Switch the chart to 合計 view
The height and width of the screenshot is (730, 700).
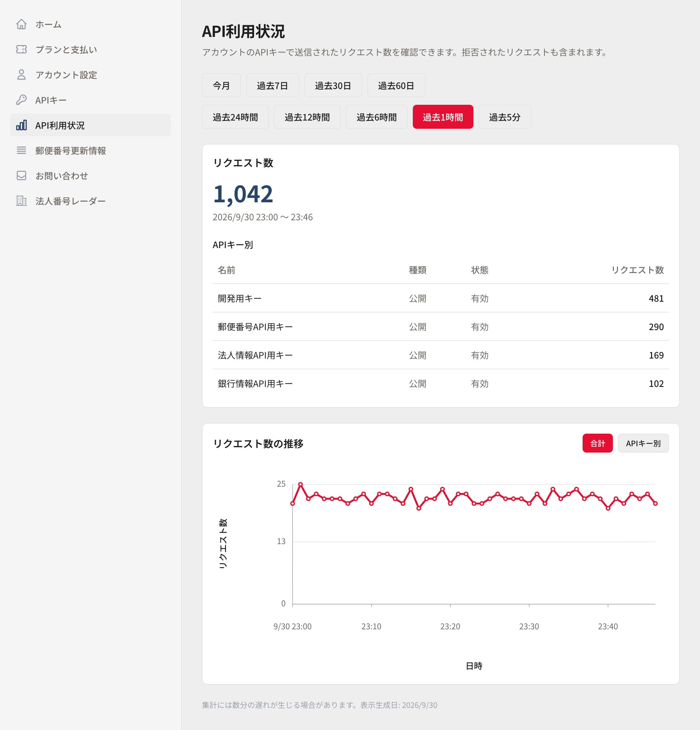(597, 443)
